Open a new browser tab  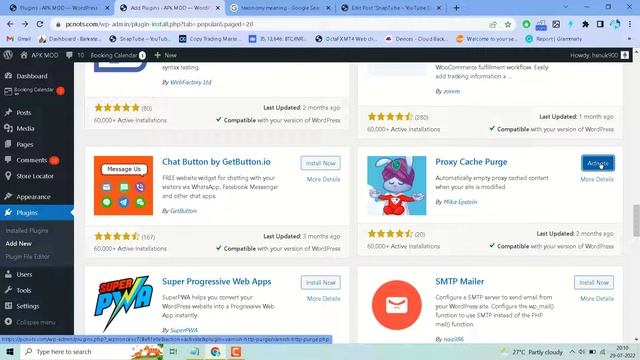(456, 8)
